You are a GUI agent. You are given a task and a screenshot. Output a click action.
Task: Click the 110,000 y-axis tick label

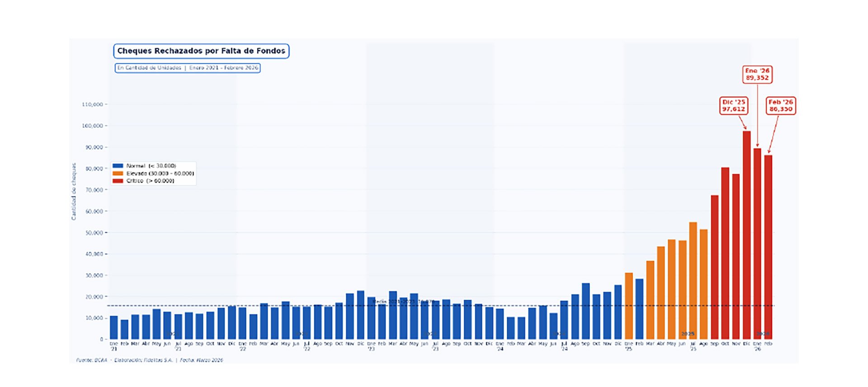[x=92, y=104]
